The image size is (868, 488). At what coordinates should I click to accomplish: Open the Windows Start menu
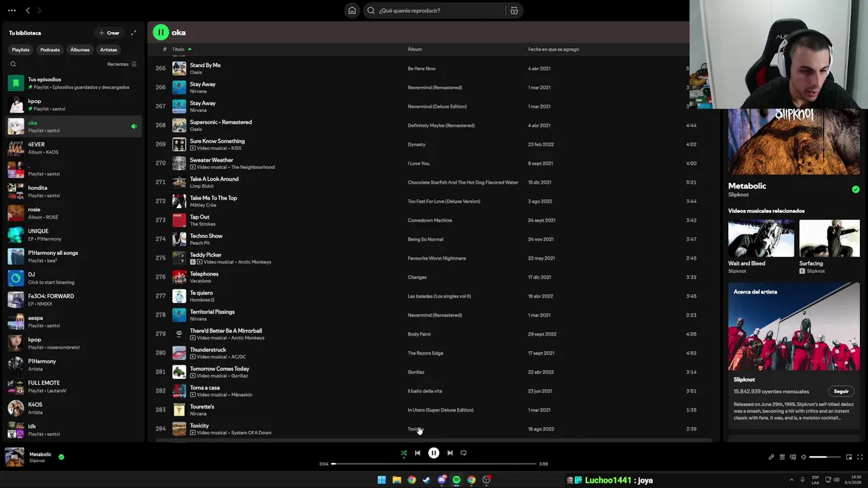coord(382,480)
